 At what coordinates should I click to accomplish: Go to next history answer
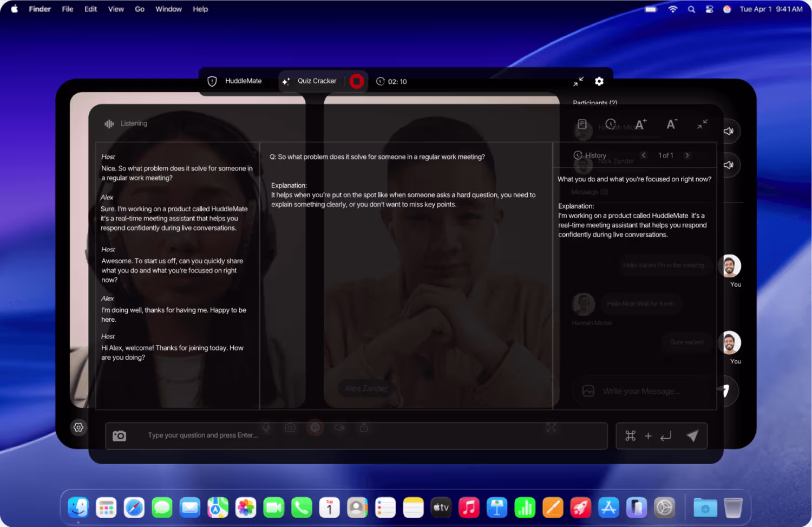pos(687,155)
